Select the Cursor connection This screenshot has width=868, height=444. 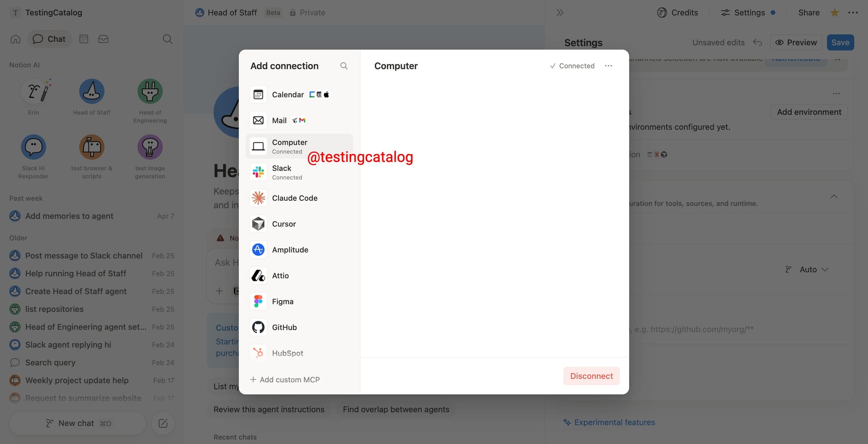click(299, 224)
